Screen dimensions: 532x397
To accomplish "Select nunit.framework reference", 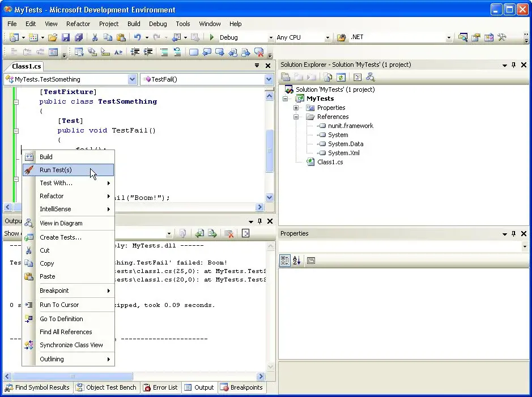I will click(351, 126).
